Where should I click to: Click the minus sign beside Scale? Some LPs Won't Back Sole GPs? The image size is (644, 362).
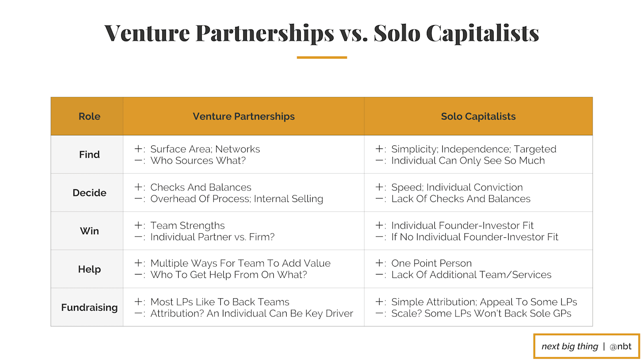point(380,313)
